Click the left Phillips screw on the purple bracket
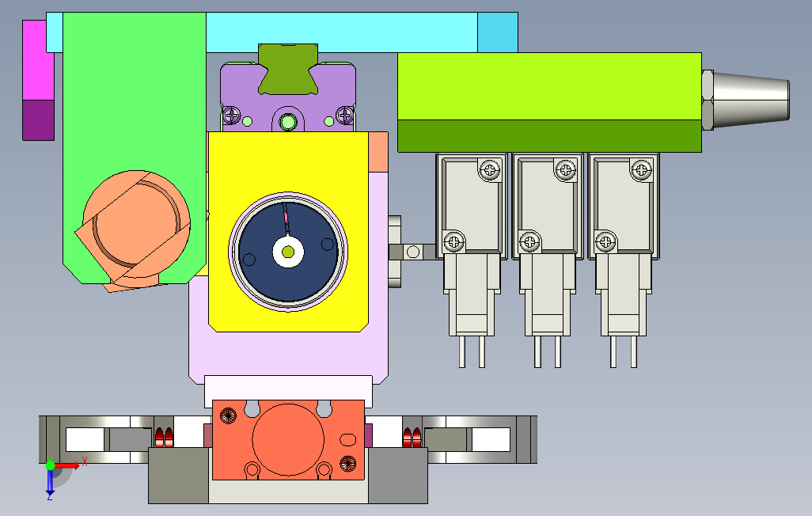812x516 pixels. (231, 115)
